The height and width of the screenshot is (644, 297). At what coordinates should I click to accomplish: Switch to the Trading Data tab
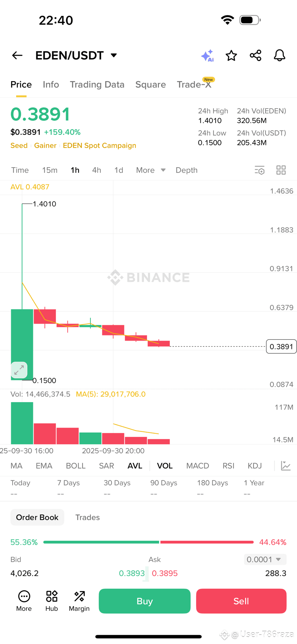coord(97,85)
